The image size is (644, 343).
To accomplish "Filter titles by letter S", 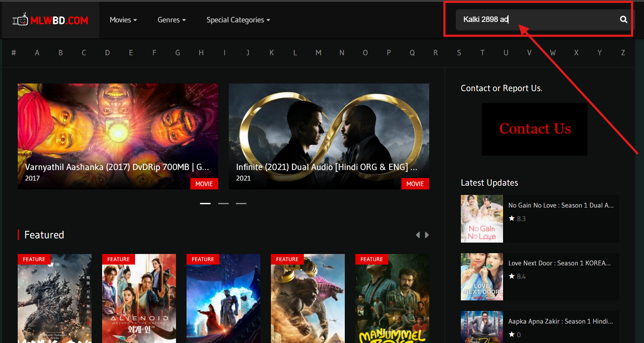I will point(459,53).
